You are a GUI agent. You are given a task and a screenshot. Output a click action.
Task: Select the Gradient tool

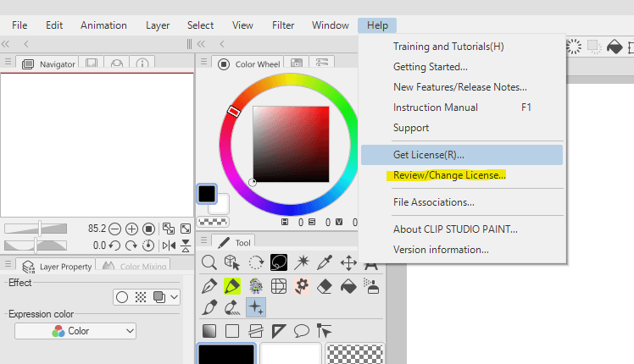pos(209,330)
